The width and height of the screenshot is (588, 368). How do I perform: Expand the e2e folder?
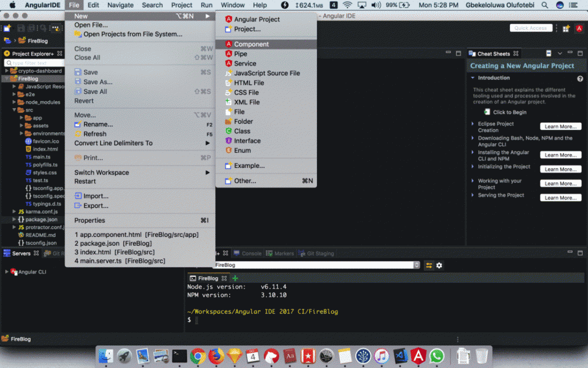(x=14, y=94)
